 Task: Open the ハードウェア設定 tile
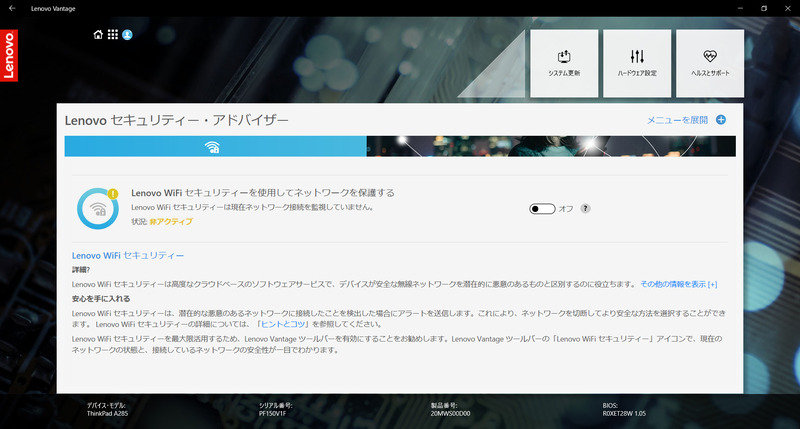pyautogui.click(x=637, y=63)
